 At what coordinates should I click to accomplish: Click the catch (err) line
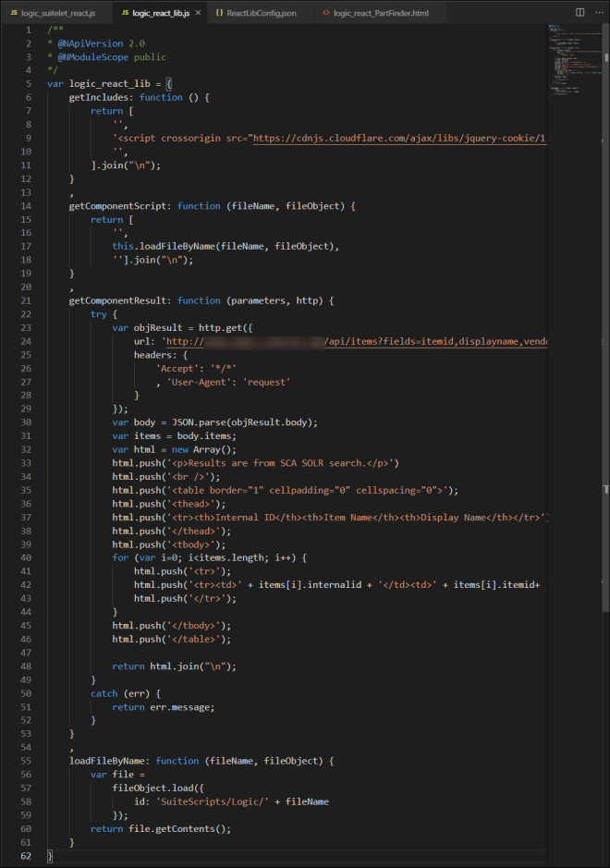coord(120,693)
